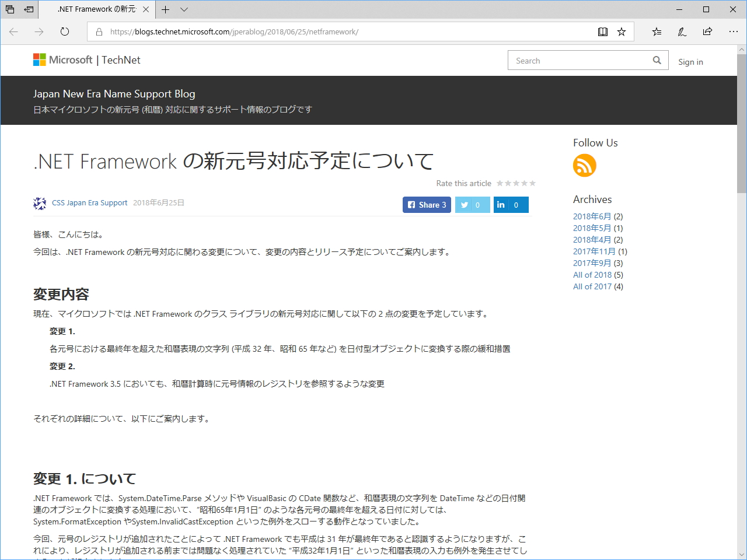Open the Hub to view favorites
The width and height of the screenshot is (747, 560).
tap(656, 32)
